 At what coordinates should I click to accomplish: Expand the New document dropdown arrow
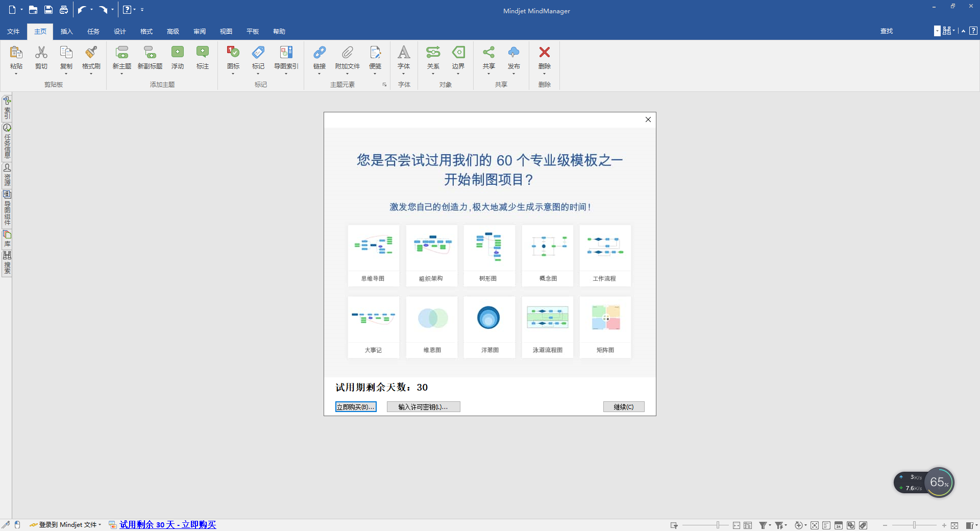(x=22, y=10)
